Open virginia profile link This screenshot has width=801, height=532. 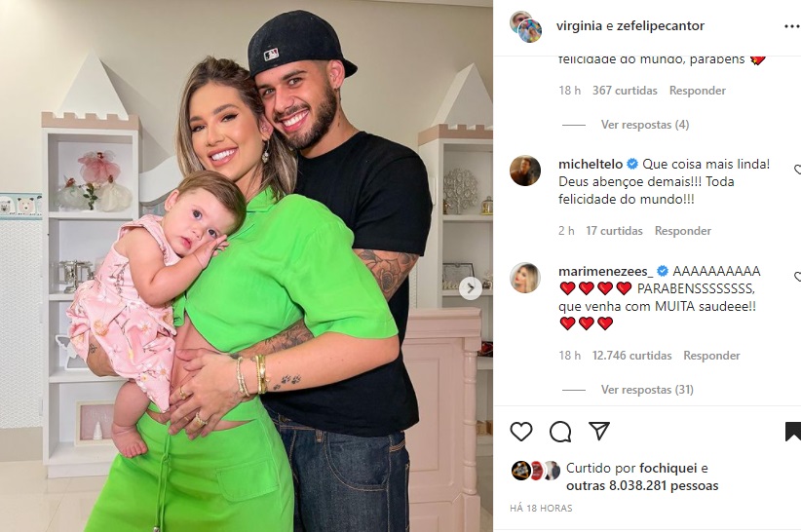[x=579, y=26]
